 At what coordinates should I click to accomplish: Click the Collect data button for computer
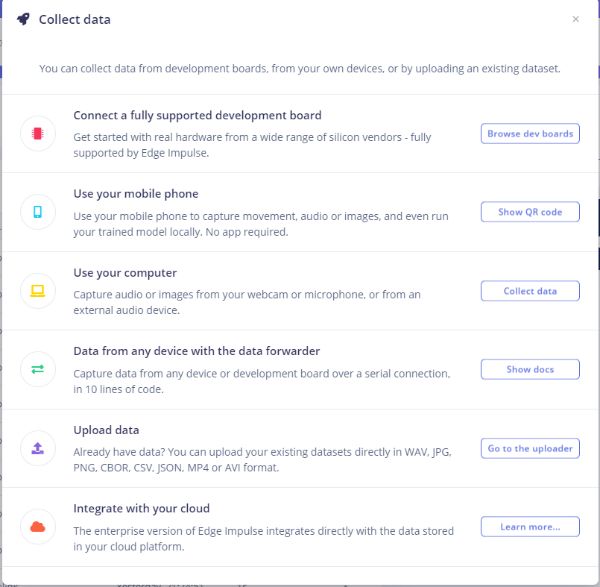[x=530, y=291]
